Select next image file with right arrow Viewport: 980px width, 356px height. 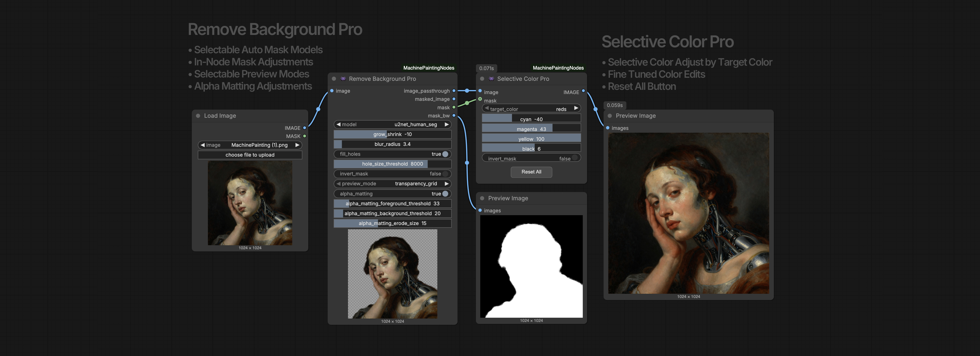(297, 145)
